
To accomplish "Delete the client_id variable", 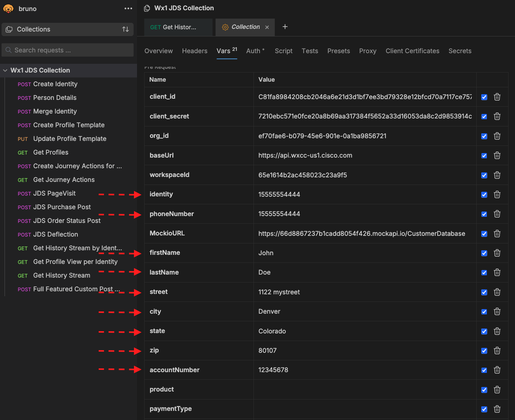I will pyautogui.click(x=497, y=97).
